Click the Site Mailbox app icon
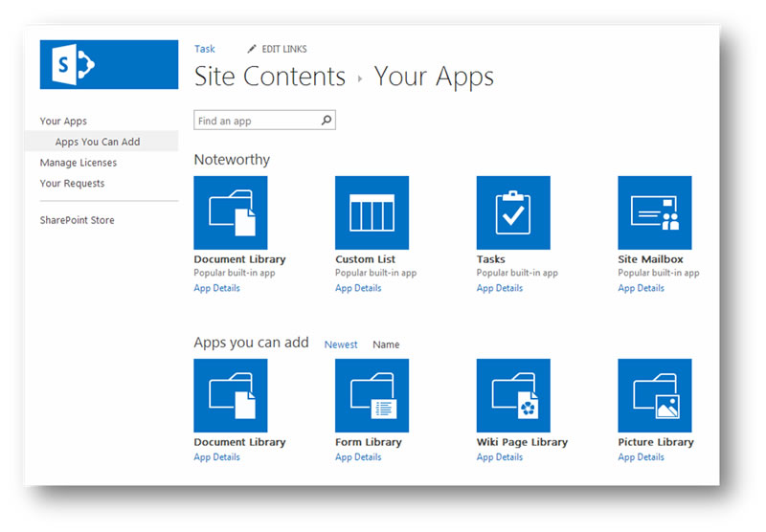 point(654,212)
